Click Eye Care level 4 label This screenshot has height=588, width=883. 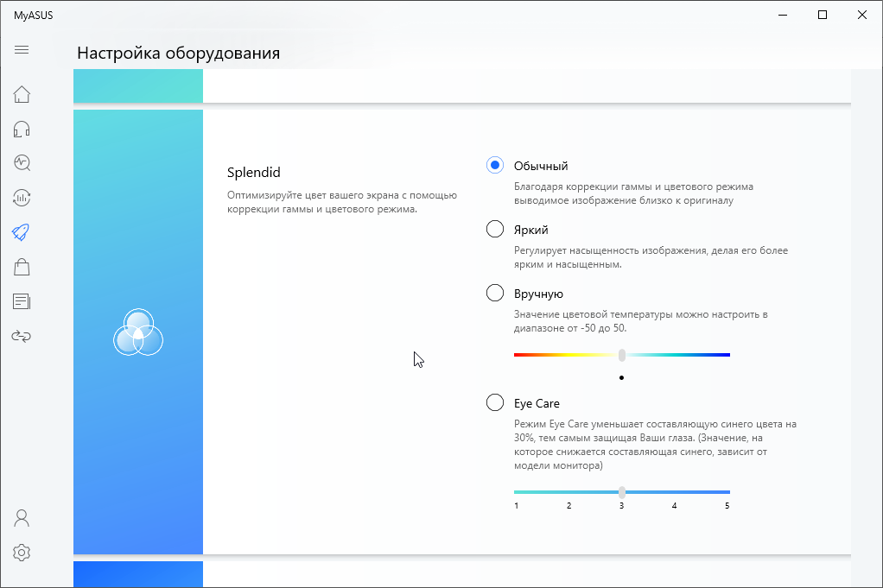click(x=674, y=506)
